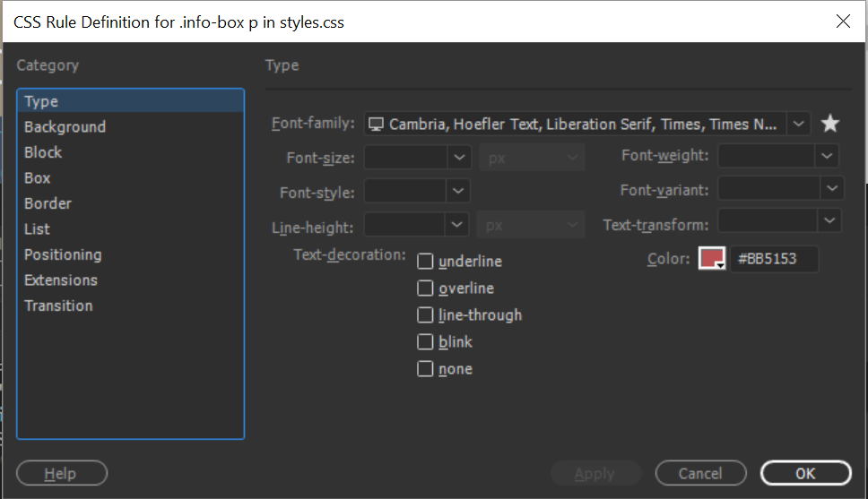Check the none text-decoration option
The height and width of the screenshot is (499, 868).
point(425,369)
